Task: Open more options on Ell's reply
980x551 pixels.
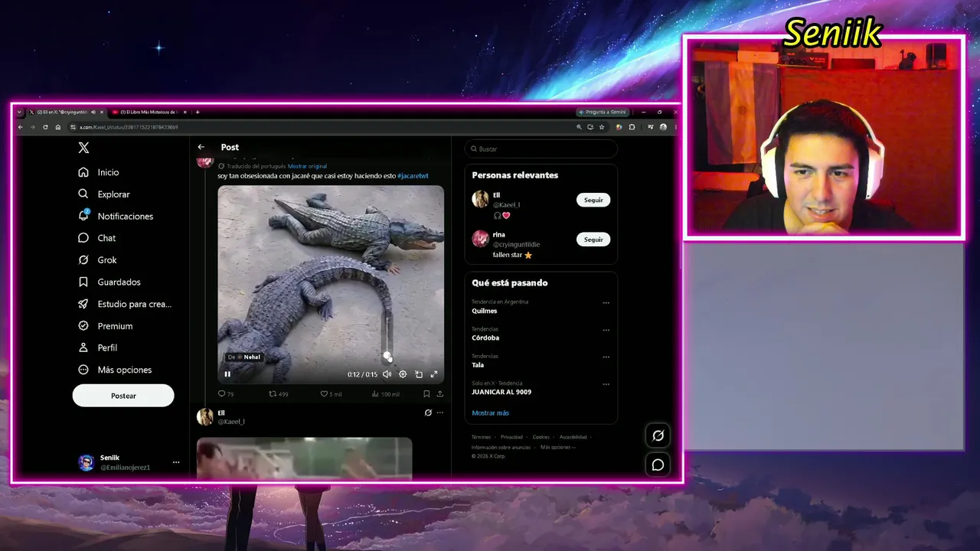Action: coord(439,412)
